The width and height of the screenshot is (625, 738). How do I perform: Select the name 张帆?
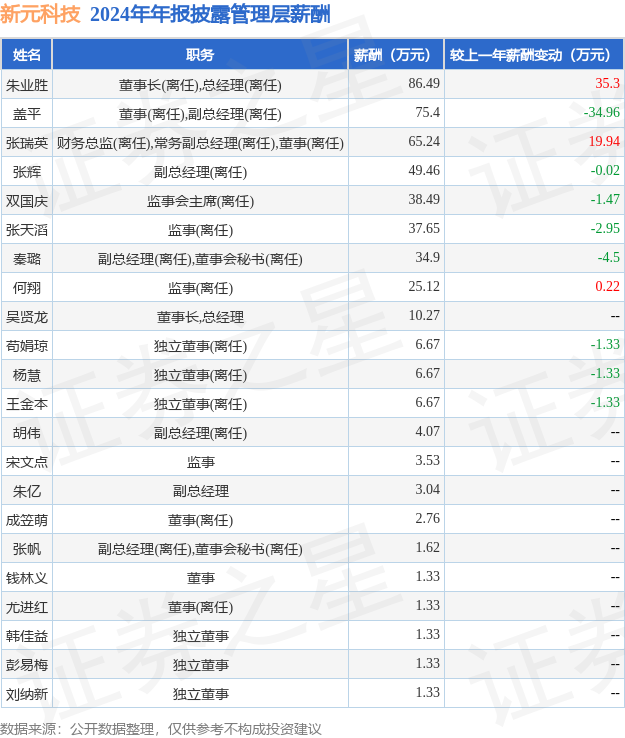coord(27,549)
